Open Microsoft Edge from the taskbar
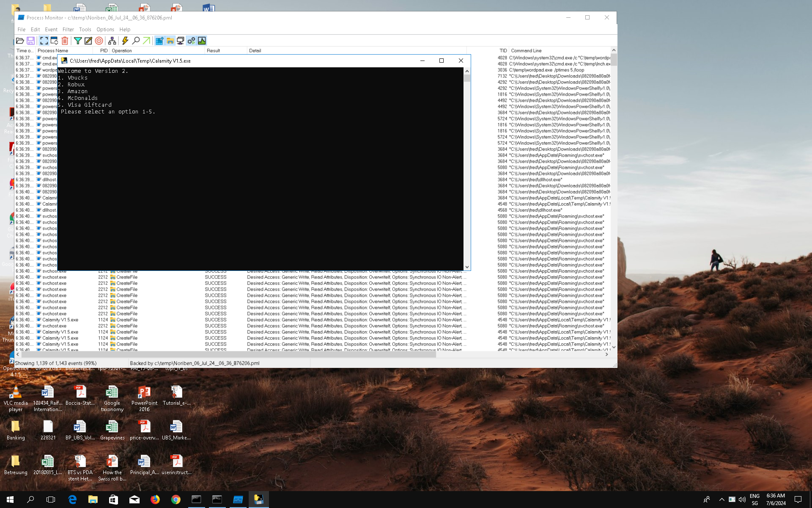 (x=72, y=500)
